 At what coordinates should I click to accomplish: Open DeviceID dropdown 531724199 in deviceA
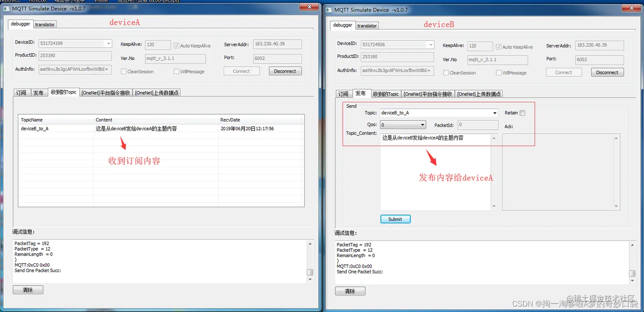[x=109, y=43]
